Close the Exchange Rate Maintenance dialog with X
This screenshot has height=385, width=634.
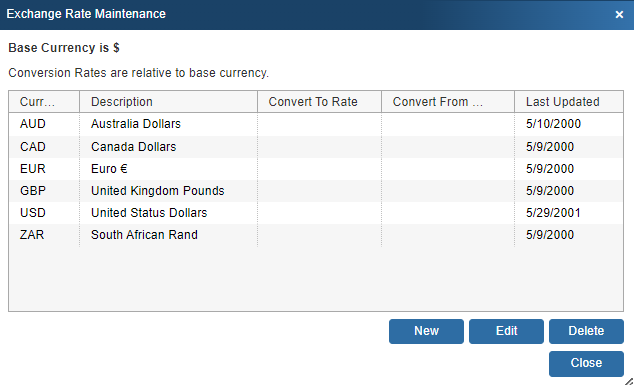pos(619,15)
